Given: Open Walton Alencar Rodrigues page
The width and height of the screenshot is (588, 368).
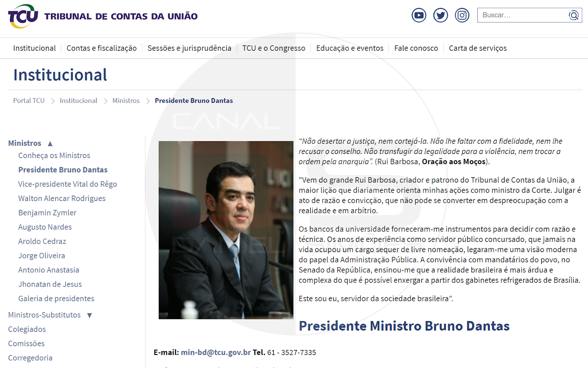Looking at the screenshot, I should pyautogui.click(x=62, y=199).
